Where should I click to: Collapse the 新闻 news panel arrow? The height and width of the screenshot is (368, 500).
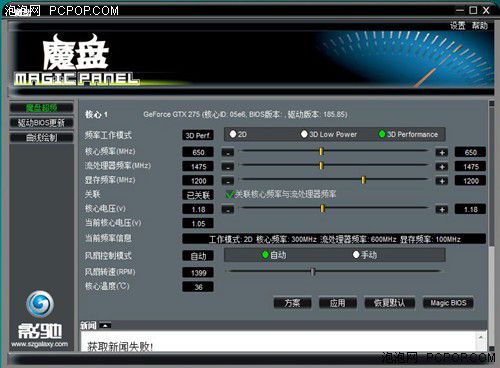click(105, 326)
